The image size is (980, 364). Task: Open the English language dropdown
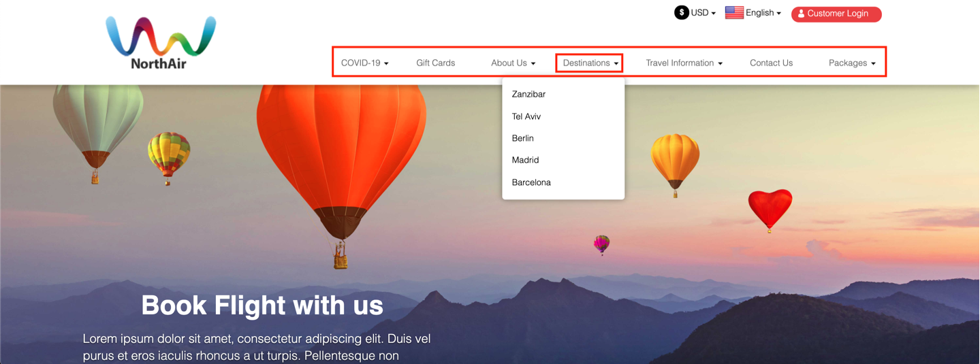click(x=753, y=12)
